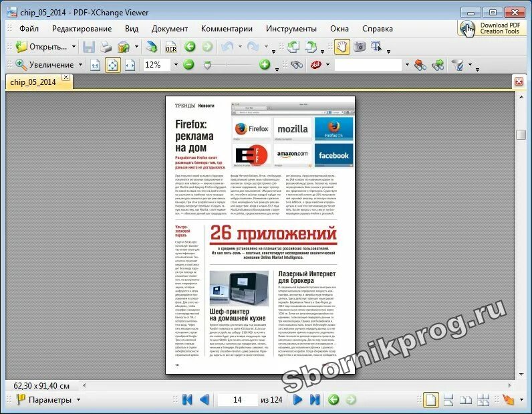Click the Save floppy disk icon

coord(89,47)
